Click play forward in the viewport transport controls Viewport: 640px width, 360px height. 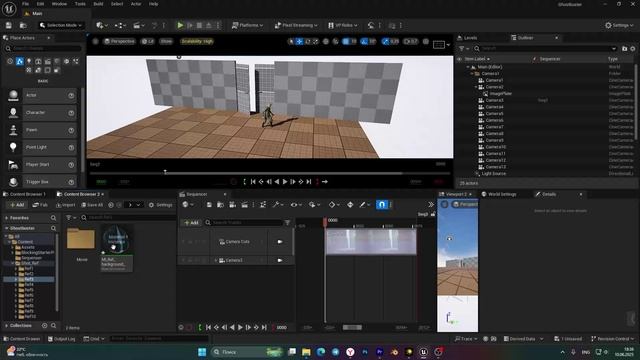click(285, 182)
